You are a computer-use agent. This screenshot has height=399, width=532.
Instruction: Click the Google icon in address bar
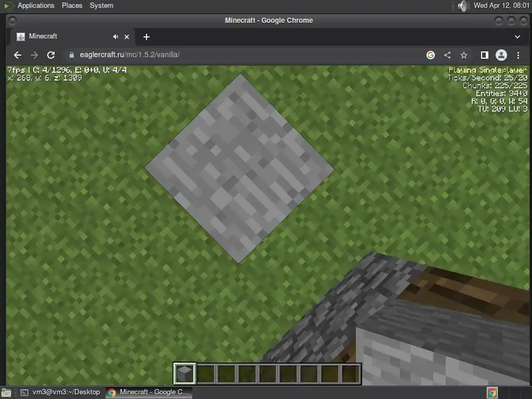tap(431, 55)
